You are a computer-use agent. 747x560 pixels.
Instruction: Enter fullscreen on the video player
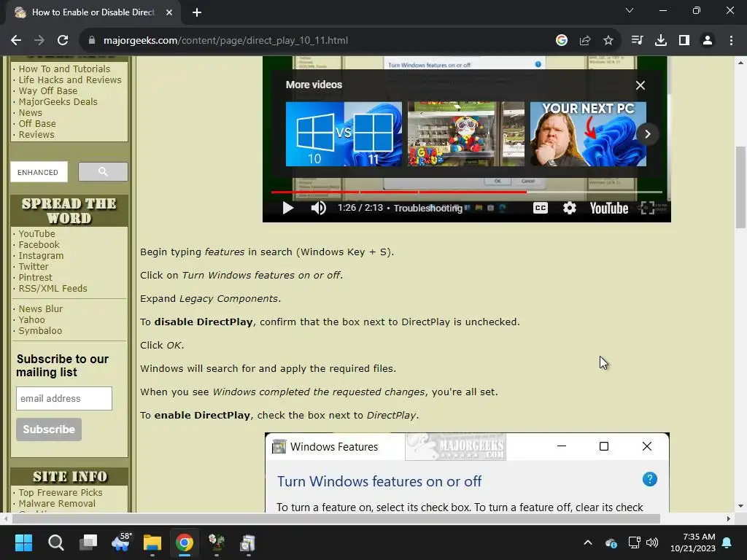click(x=647, y=208)
